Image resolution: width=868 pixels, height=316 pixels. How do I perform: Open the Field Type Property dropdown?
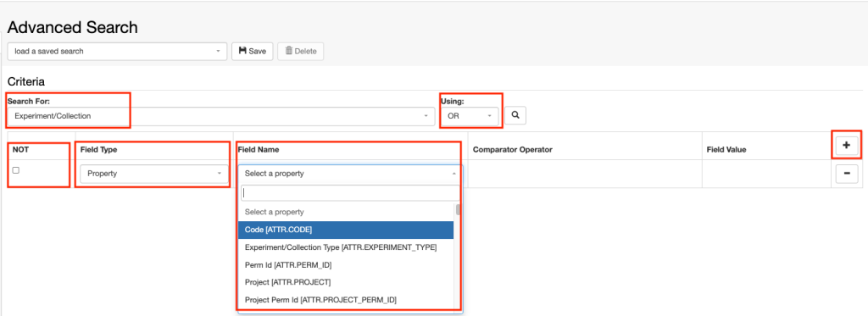[x=154, y=173]
